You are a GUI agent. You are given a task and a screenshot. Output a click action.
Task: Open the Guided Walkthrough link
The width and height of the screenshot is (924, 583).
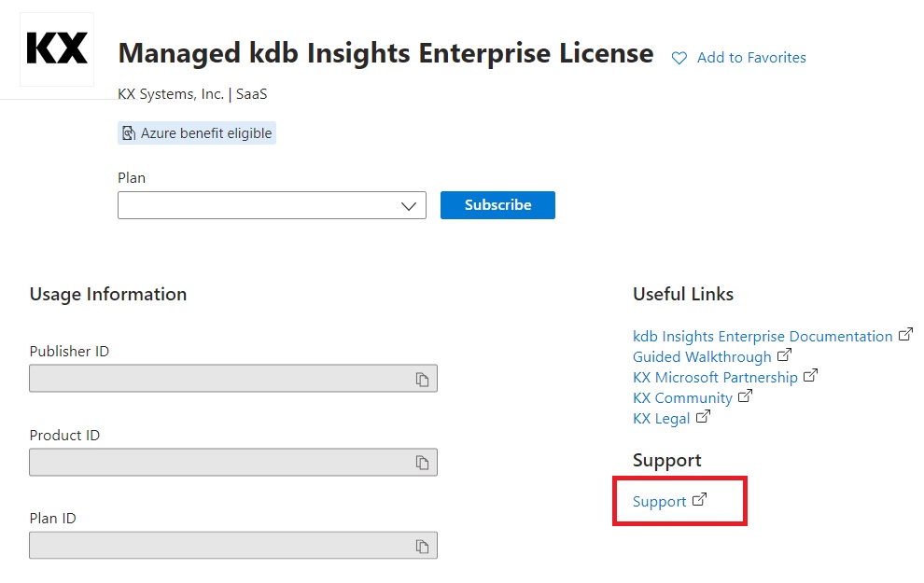702,356
